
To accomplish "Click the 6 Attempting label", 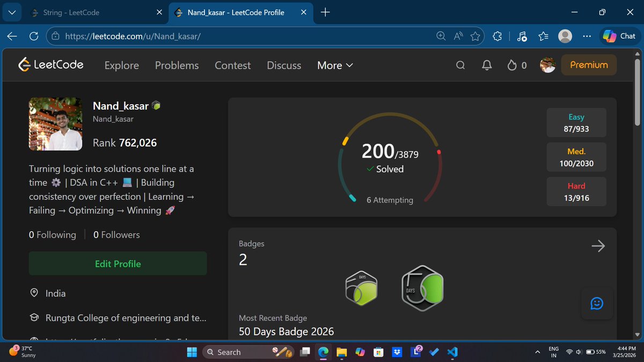I will click(x=390, y=200).
